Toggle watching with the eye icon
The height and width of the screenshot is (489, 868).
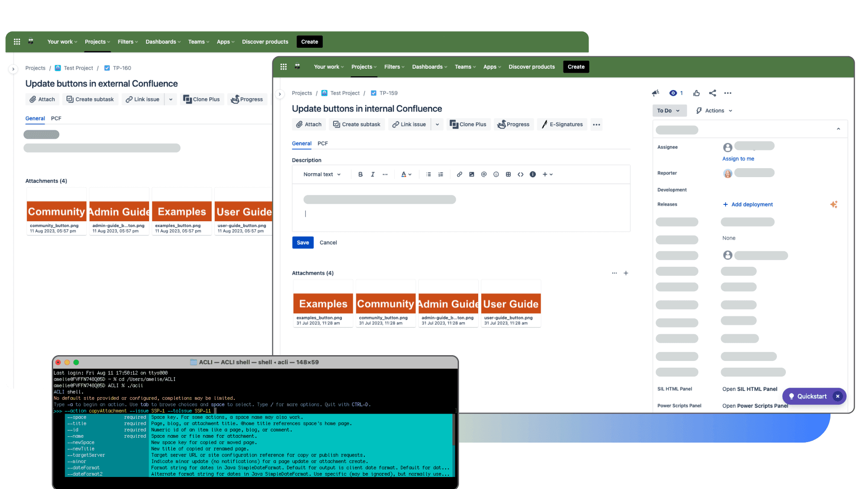pyautogui.click(x=673, y=93)
